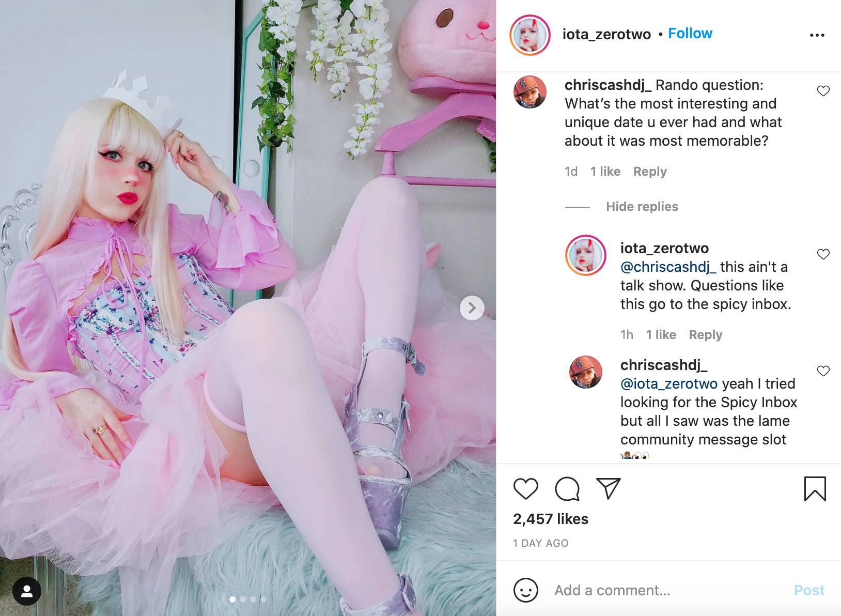Image resolution: width=841 pixels, height=616 pixels.
Task: View the 2,457 likes list
Action: (x=551, y=519)
